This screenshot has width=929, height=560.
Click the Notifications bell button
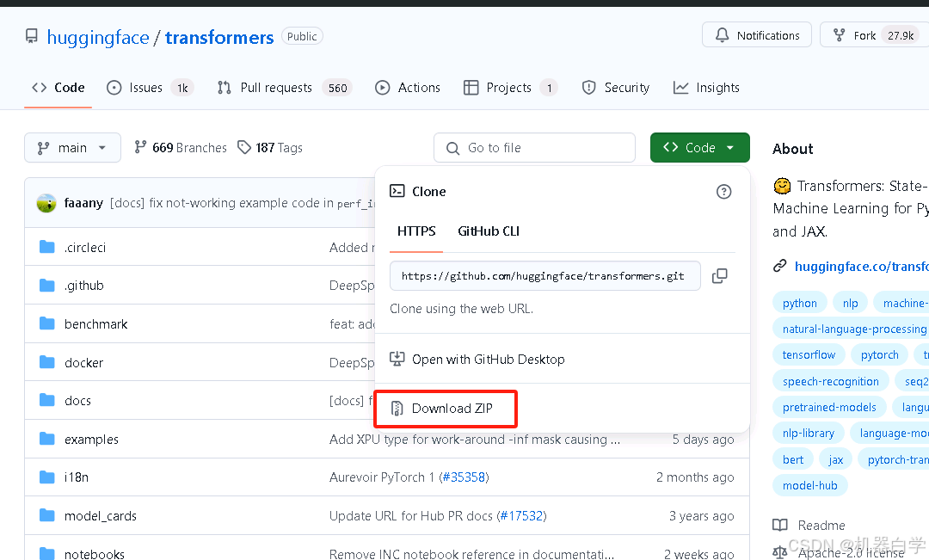(x=757, y=35)
